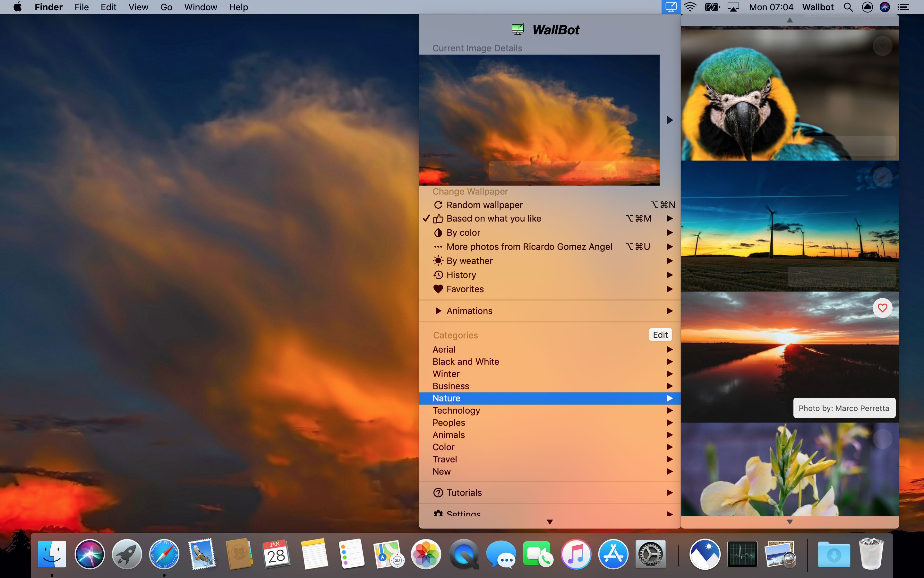
Task: Click Wallbot user name in menu bar
Action: click(x=817, y=7)
